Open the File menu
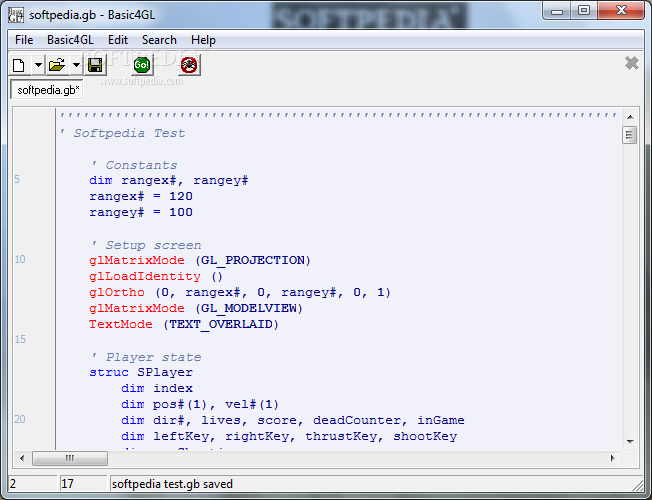Screen dimensions: 652x500 pyautogui.click(x=24, y=40)
